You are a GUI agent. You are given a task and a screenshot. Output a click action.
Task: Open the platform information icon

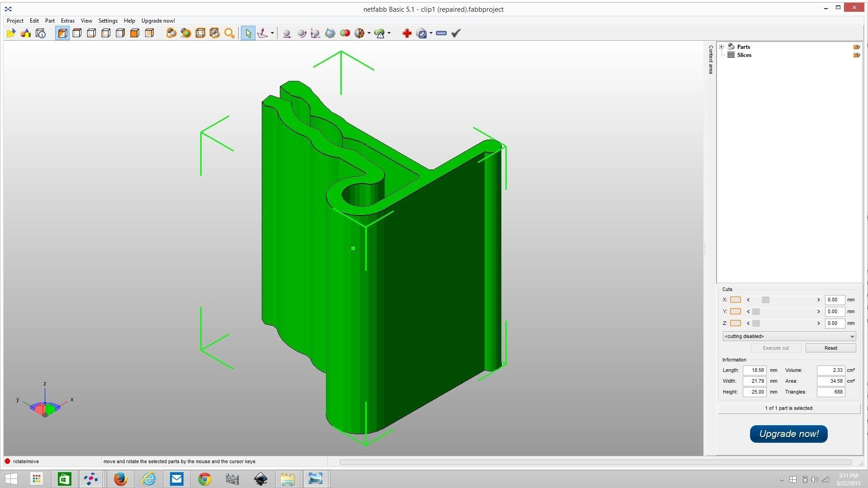click(41, 33)
